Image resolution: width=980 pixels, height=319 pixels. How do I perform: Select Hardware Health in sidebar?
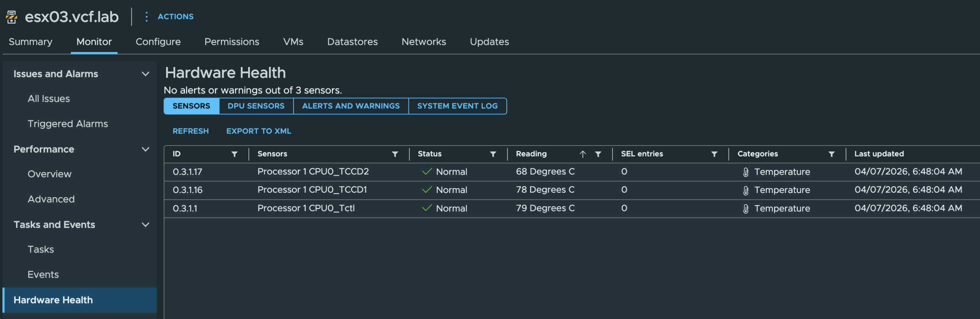(80, 300)
